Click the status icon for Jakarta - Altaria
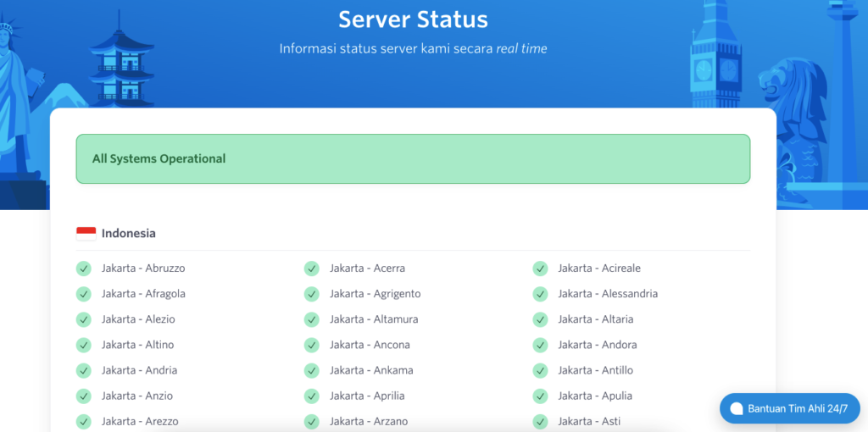The height and width of the screenshot is (432, 868). pyautogui.click(x=540, y=319)
